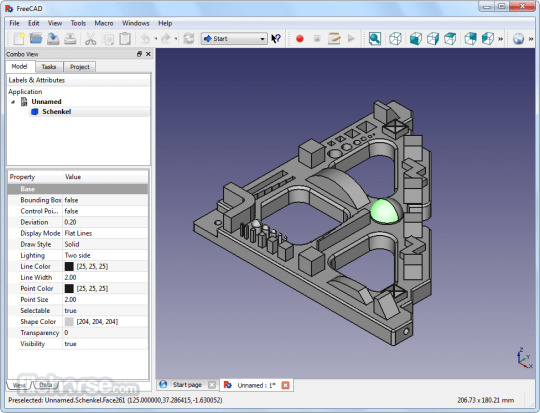Open Redo history dropdown arrow
540x413 pixels.
coord(176,39)
